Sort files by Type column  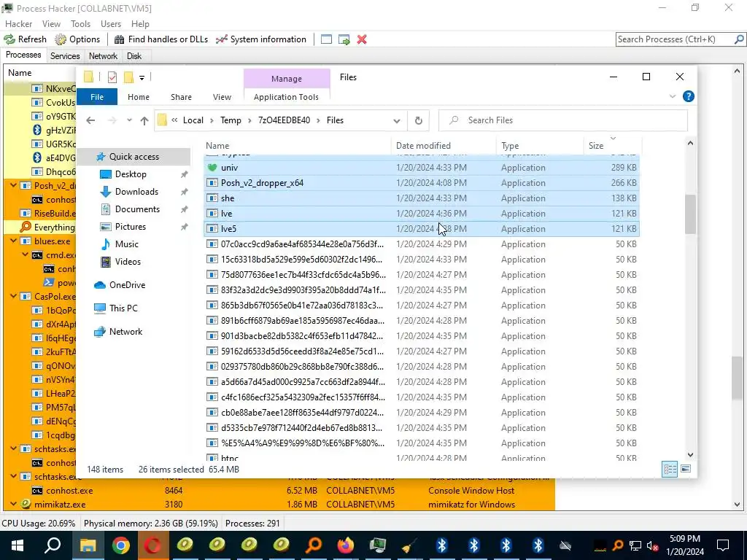coord(540,146)
